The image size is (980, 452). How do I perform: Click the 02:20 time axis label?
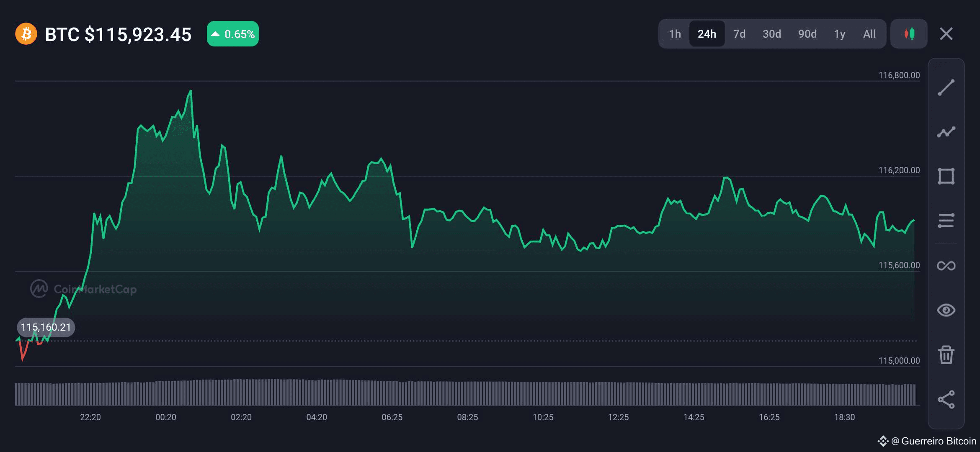pyautogui.click(x=241, y=417)
